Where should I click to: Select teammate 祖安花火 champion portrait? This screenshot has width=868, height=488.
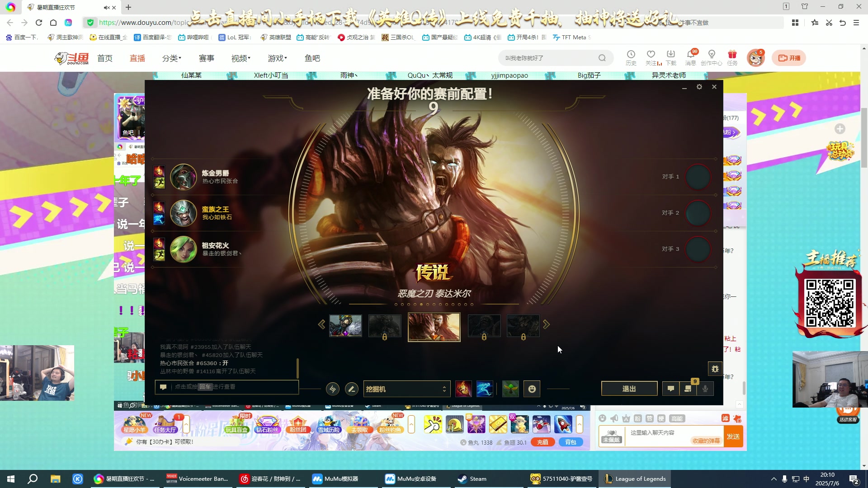coord(184,249)
